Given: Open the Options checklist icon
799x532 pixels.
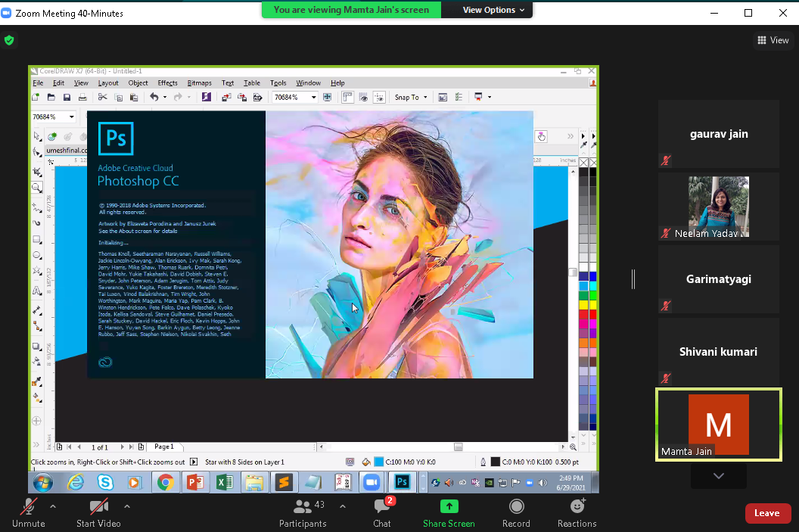Looking at the screenshot, I should point(459,98).
